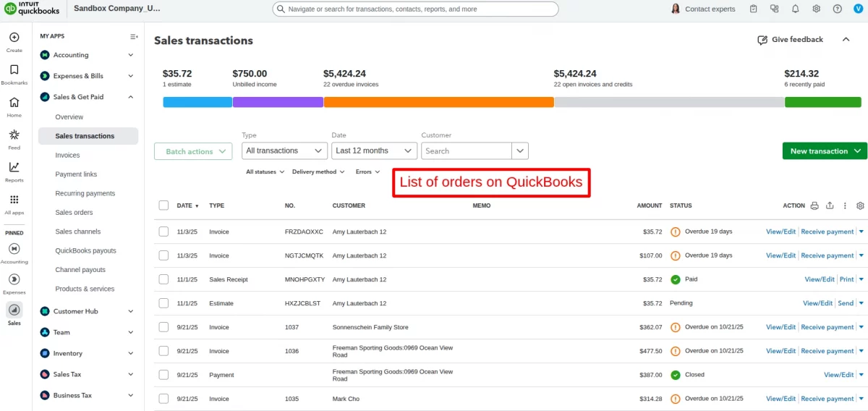Image resolution: width=868 pixels, height=411 pixels.
Task: Open pinned Accounting icon in rail
Action: click(x=14, y=248)
